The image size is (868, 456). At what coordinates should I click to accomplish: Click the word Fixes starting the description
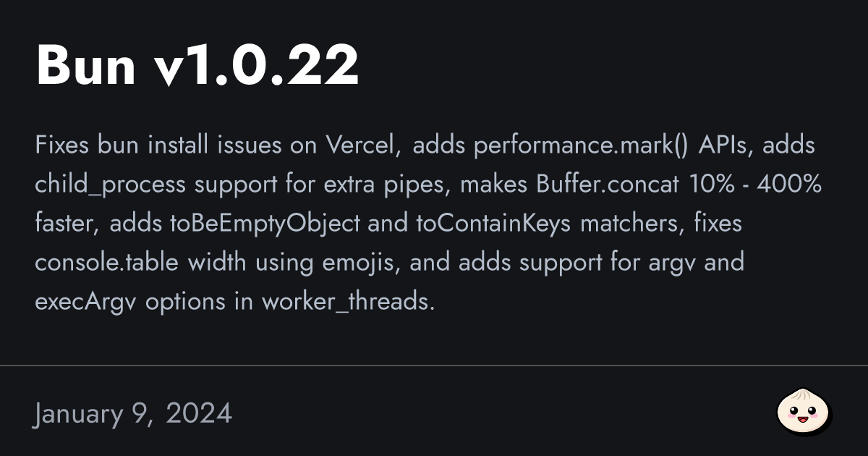[x=64, y=145]
